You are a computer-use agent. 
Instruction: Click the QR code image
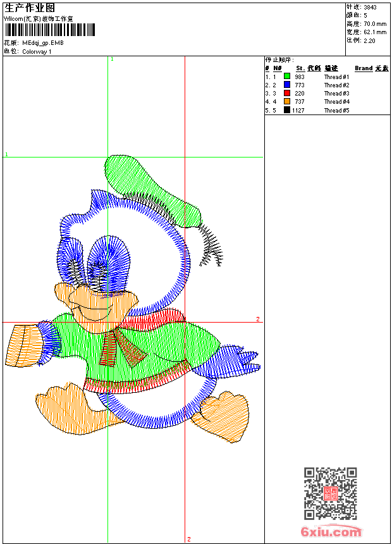coord(330,493)
